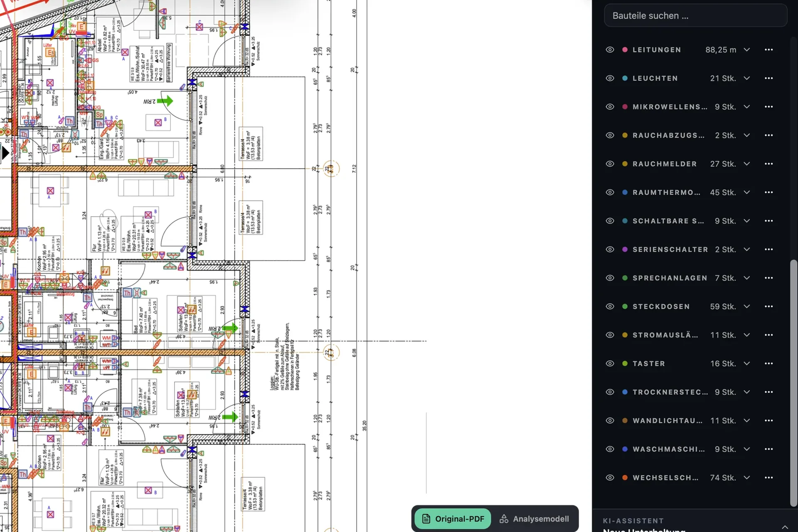Expand the Leuchten list chevron
Viewport: 798px width, 532px height.
[747, 78]
